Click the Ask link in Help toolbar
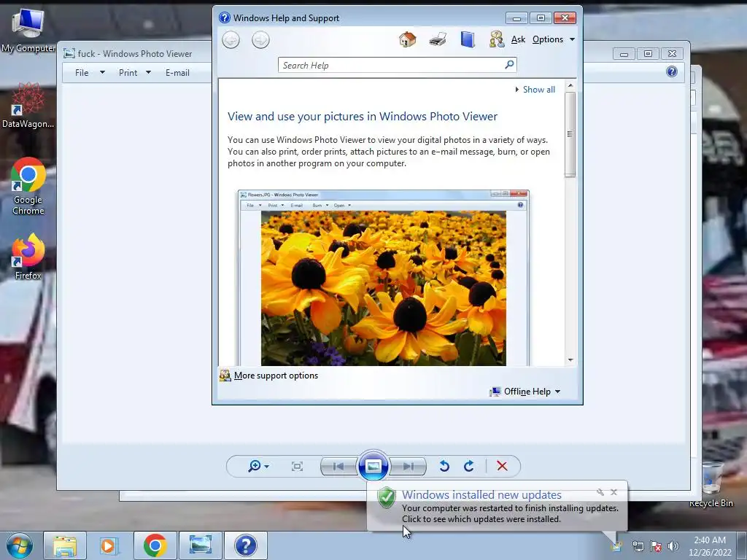This screenshot has height=560, width=747. pos(518,39)
